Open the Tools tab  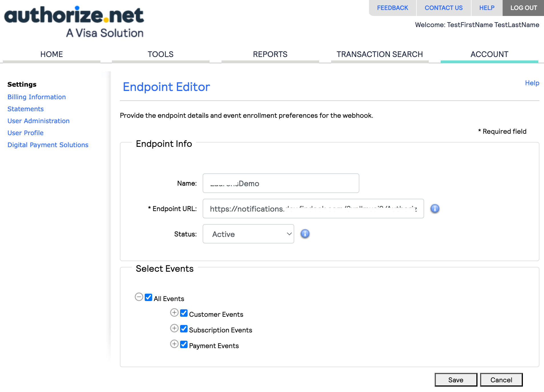point(160,54)
